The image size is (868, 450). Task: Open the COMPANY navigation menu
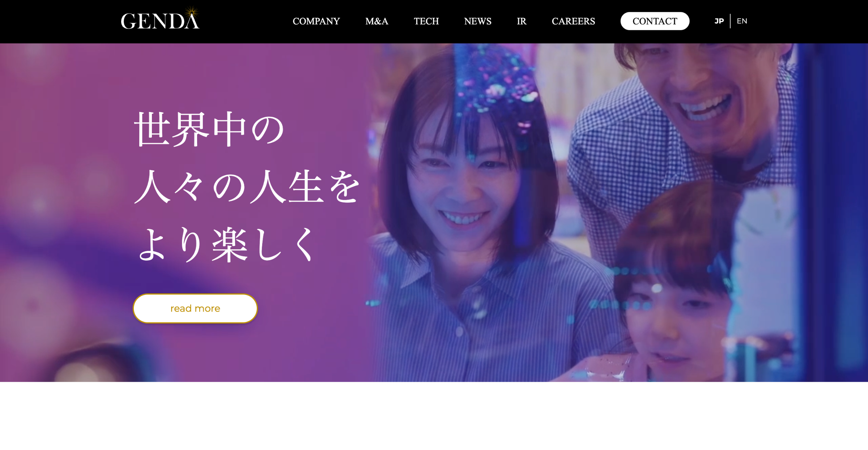(316, 21)
